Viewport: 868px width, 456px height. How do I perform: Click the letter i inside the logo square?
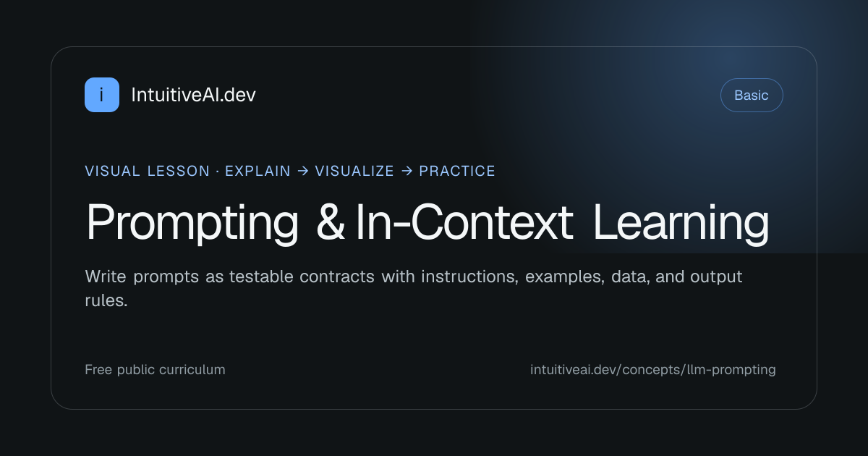coord(102,95)
